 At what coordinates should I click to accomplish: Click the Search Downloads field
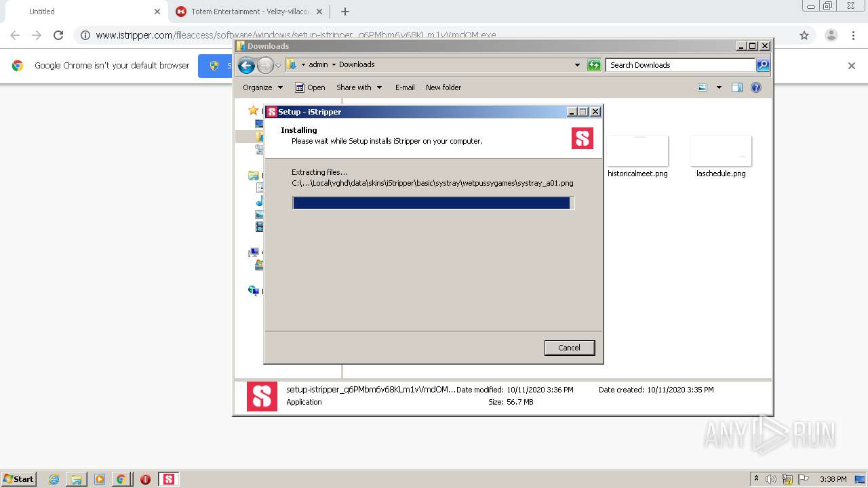(680, 65)
